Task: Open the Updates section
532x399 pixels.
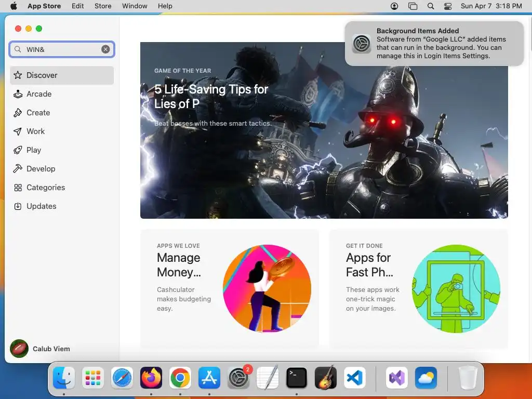Action: (x=62, y=206)
